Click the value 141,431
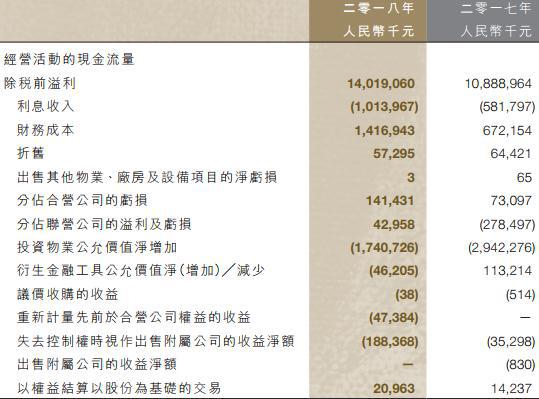The image size is (539, 399). coord(390,201)
